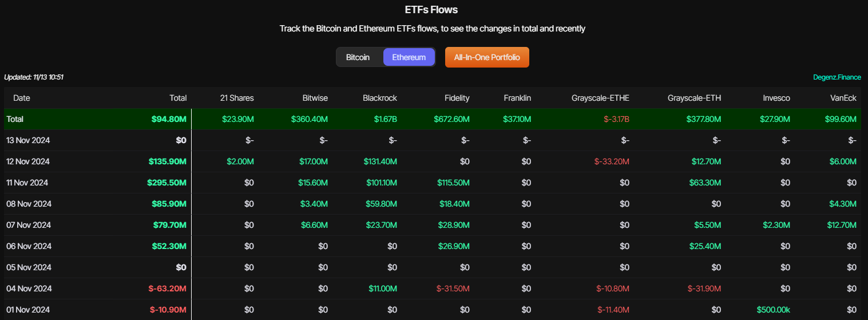Click the Total column header
Screen dimensions: 868x320
(178, 98)
